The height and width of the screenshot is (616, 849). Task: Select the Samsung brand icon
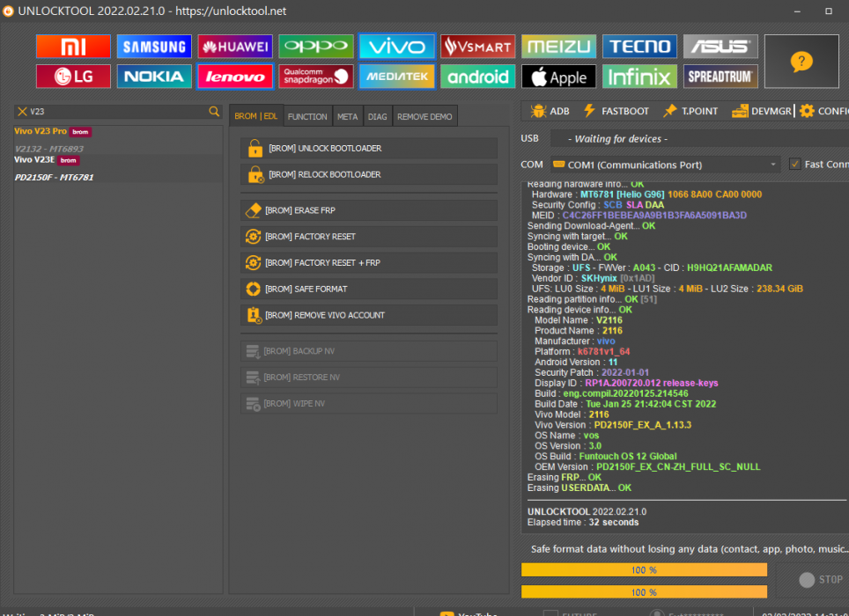pyautogui.click(x=154, y=47)
